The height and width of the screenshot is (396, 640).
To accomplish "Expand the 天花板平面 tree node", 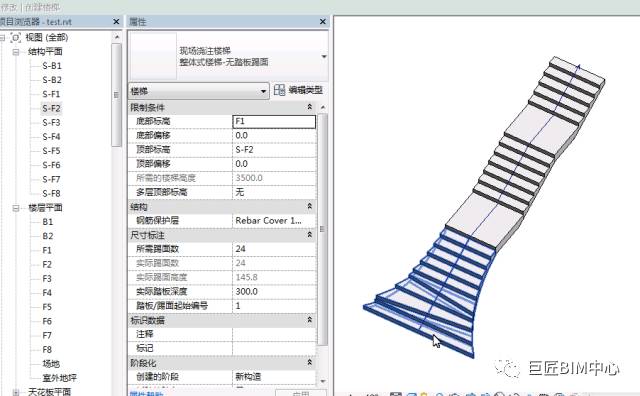I will pyautogui.click(x=16, y=392).
